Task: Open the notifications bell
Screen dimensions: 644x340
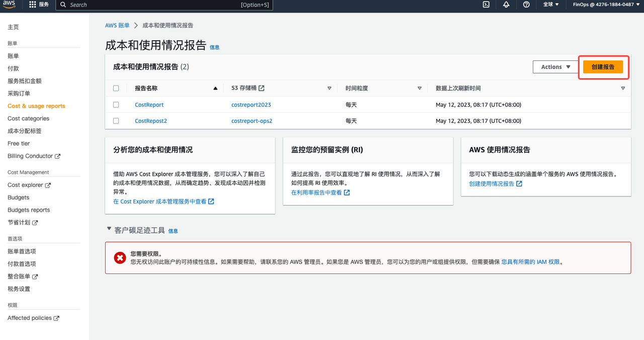Action: click(x=506, y=5)
